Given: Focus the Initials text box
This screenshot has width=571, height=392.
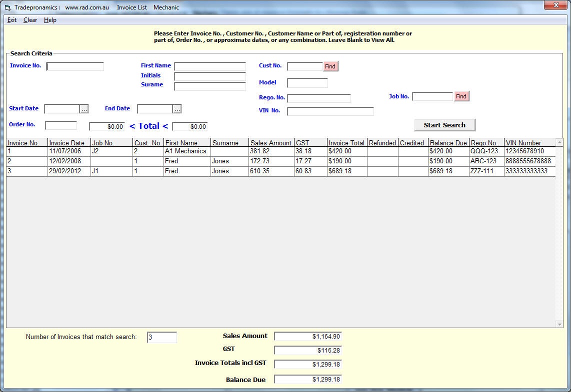Looking at the screenshot, I should [210, 76].
